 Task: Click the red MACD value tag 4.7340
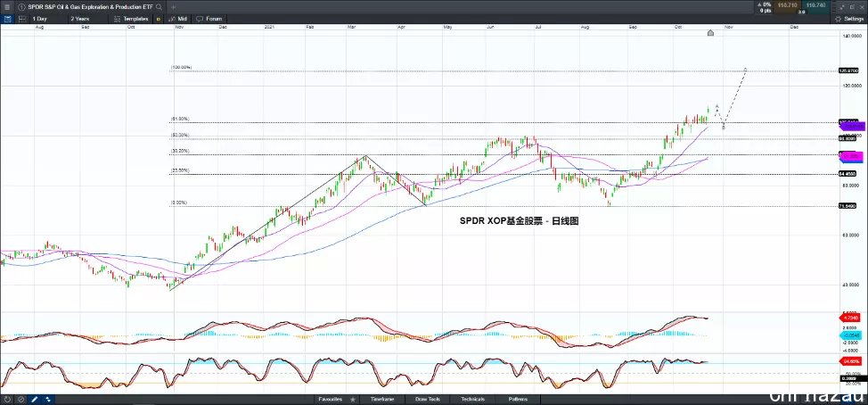849,318
